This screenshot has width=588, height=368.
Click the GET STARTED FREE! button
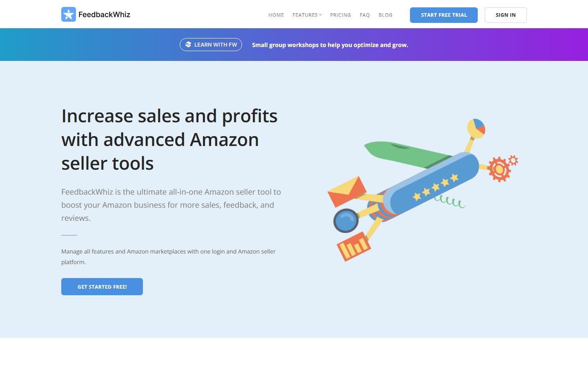[x=102, y=287]
